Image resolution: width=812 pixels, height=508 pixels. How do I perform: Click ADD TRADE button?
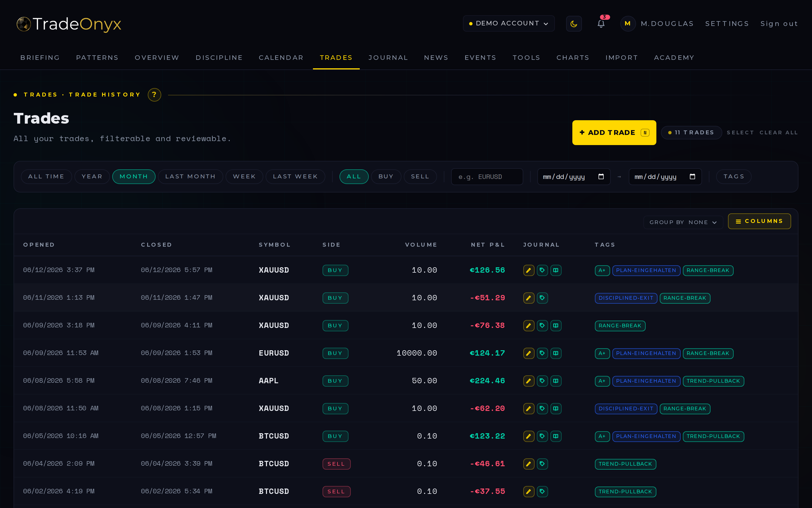point(614,133)
